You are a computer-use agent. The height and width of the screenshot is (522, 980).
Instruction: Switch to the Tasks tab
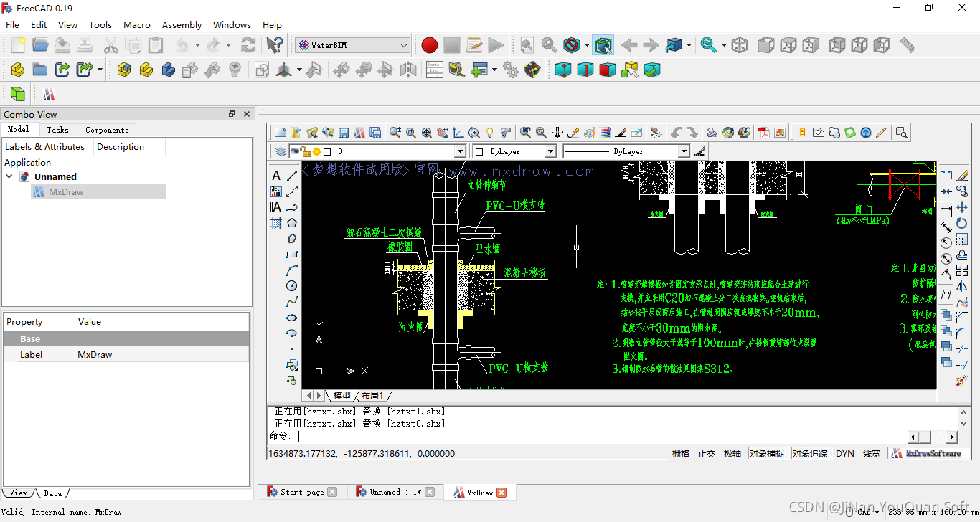tap(57, 130)
